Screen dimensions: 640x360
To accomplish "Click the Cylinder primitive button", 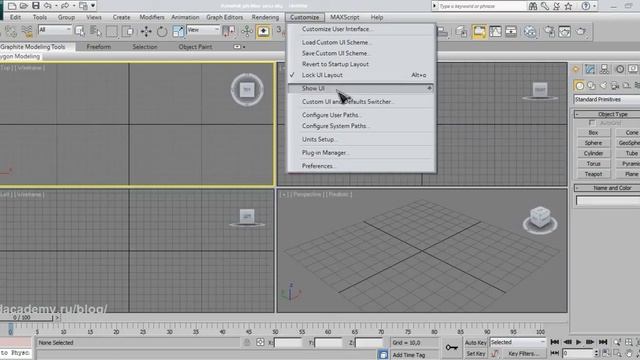I will click(593, 153).
